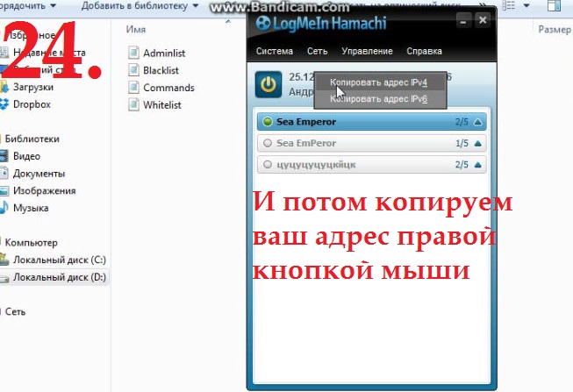The width and height of the screenshot is (573, 392).
Task: Collapse the ццуцуцуцкйцк 2/5 network
Action: click(x=477, y=165)
